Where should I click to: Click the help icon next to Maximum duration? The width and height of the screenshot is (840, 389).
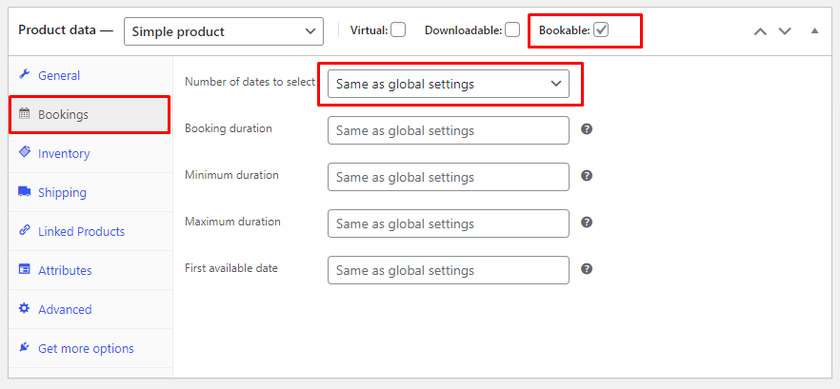[x=587, y=222]
